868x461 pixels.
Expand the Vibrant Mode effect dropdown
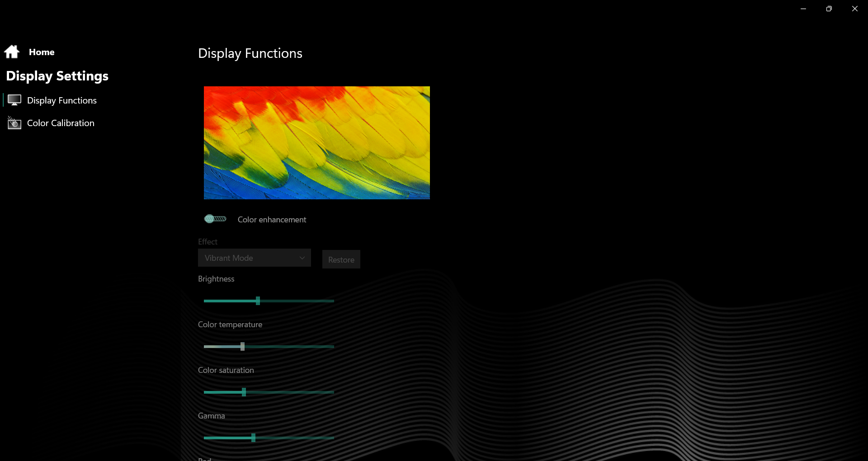255,258
